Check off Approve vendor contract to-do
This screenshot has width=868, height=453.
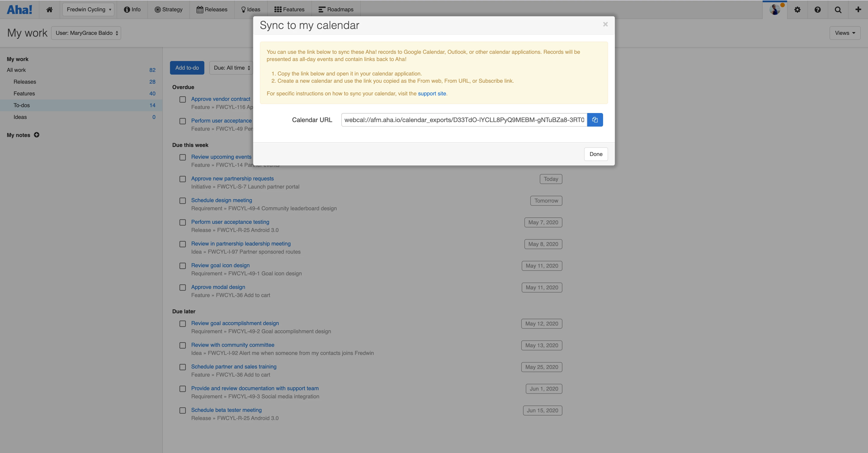click(x=183, y=99)
